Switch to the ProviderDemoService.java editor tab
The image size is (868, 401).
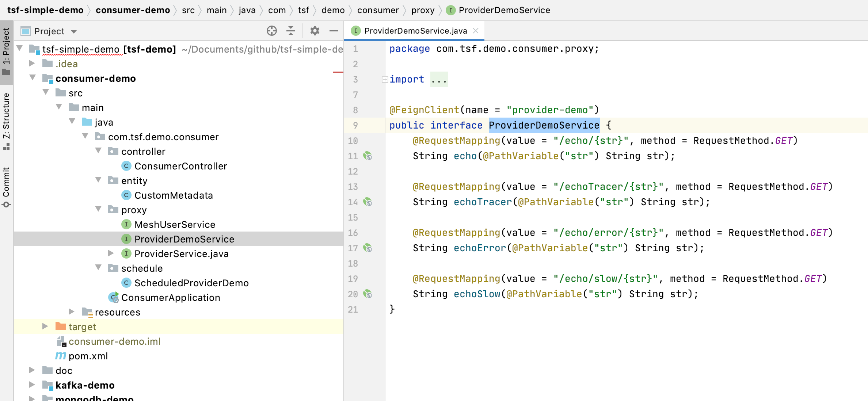click(415, 31)
